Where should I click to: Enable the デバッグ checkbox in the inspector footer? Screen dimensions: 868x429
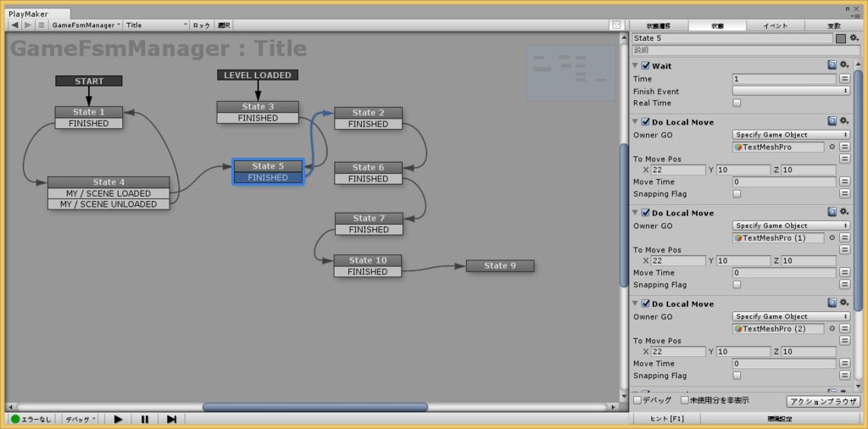tap(637, 399)
